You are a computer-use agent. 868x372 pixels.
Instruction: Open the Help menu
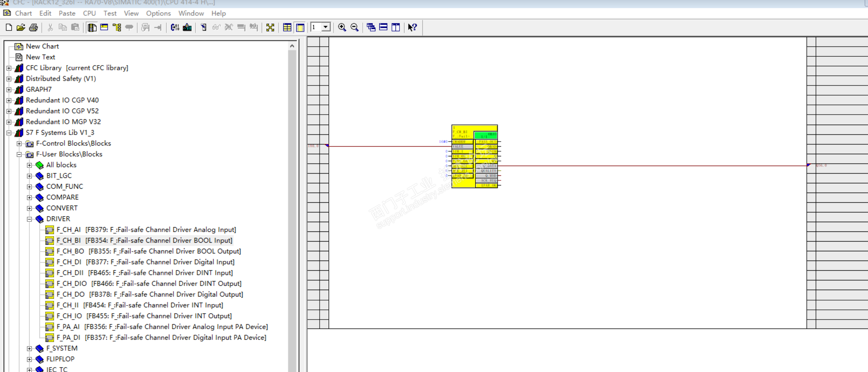(219, 13)
